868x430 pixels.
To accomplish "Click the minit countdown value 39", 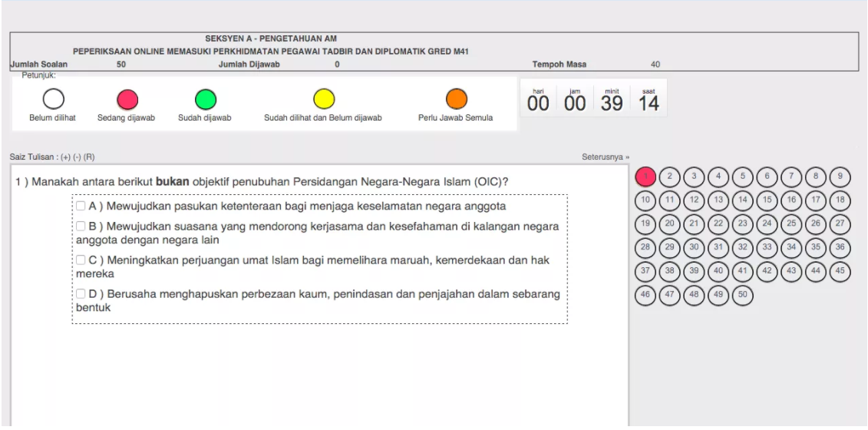I will click(x=612, y=104).
